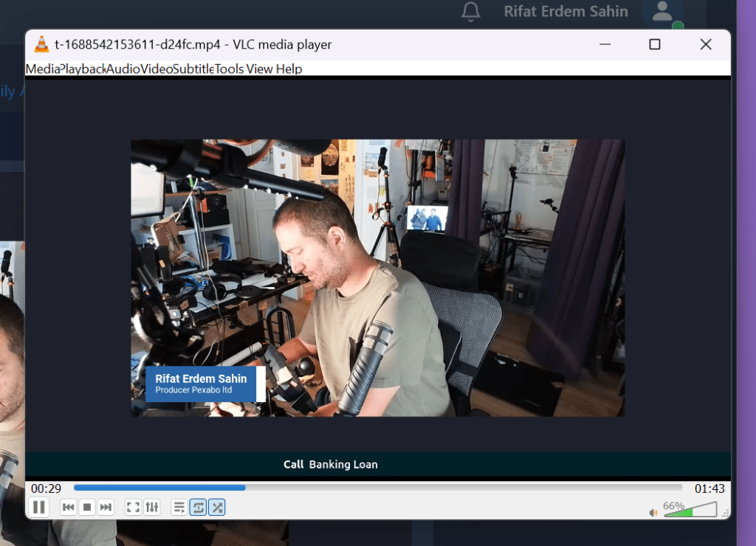Minimize the VLC media player window
This screenshot has width=756, height=546.
605,44
